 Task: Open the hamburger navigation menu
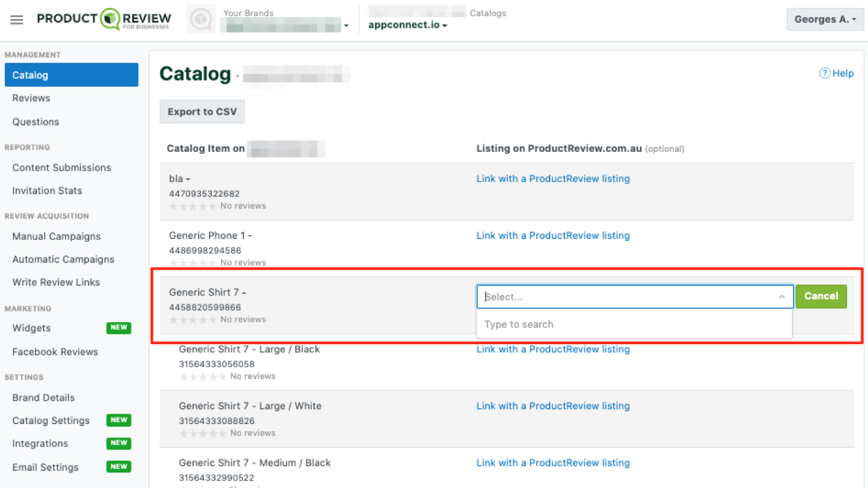click(x=17, y=20)
